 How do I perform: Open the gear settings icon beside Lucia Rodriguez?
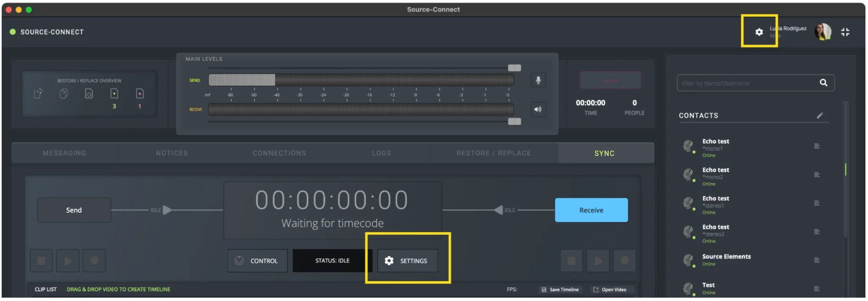[759, 32]
